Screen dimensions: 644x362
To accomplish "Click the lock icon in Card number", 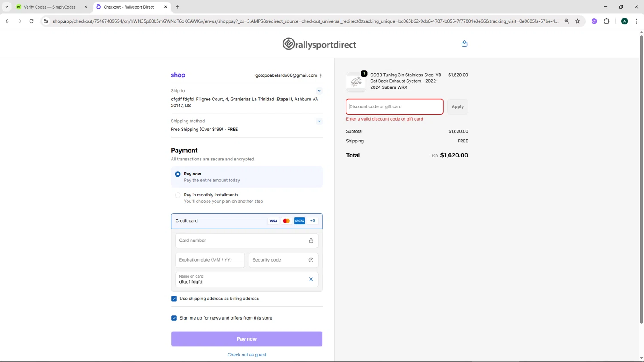I will [311, 241].
